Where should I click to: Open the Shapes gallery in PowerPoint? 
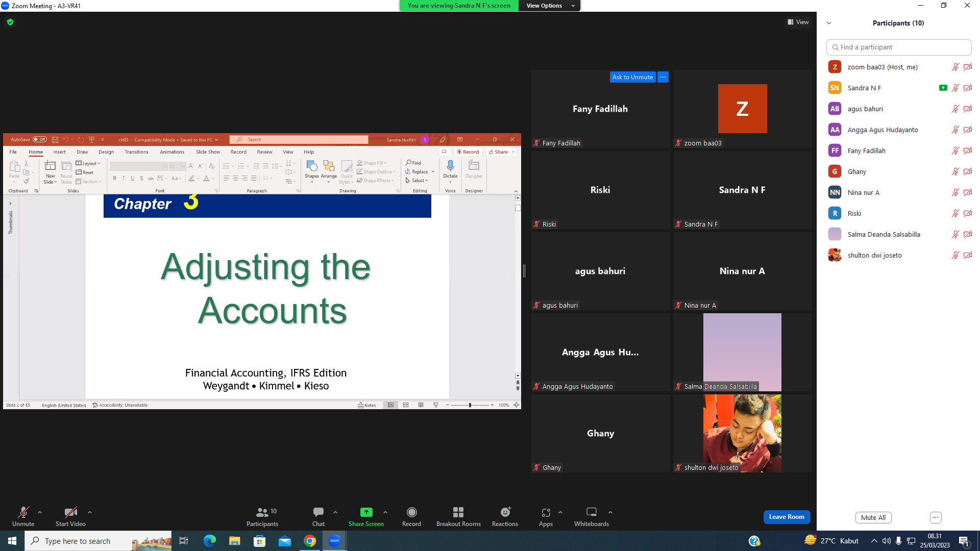coord(311,171)
